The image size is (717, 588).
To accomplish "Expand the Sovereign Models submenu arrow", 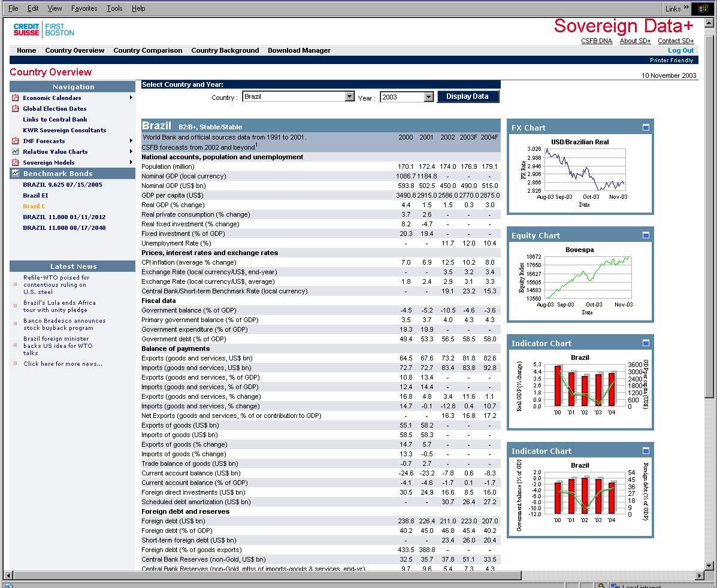I will point(131,162).
